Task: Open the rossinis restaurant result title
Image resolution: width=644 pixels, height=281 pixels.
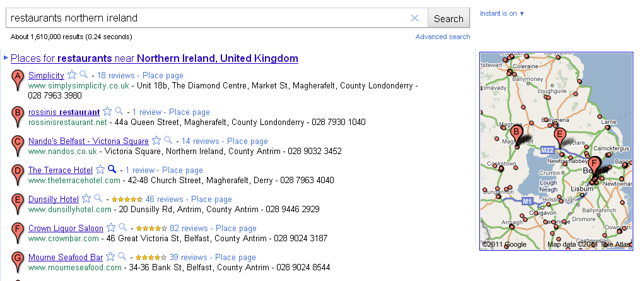Action: (64, 112)
